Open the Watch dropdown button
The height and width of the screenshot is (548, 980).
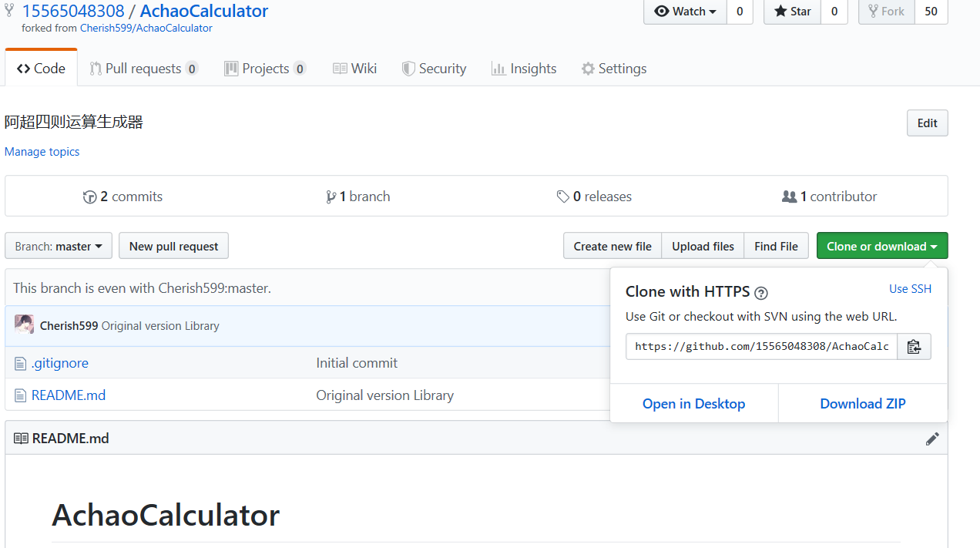point(685,11)
